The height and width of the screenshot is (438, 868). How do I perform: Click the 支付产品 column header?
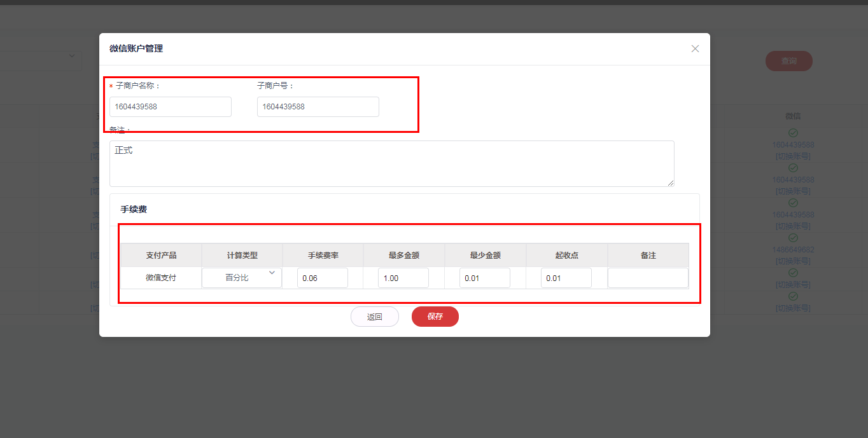pyautogui.click(x=161, y=255)
